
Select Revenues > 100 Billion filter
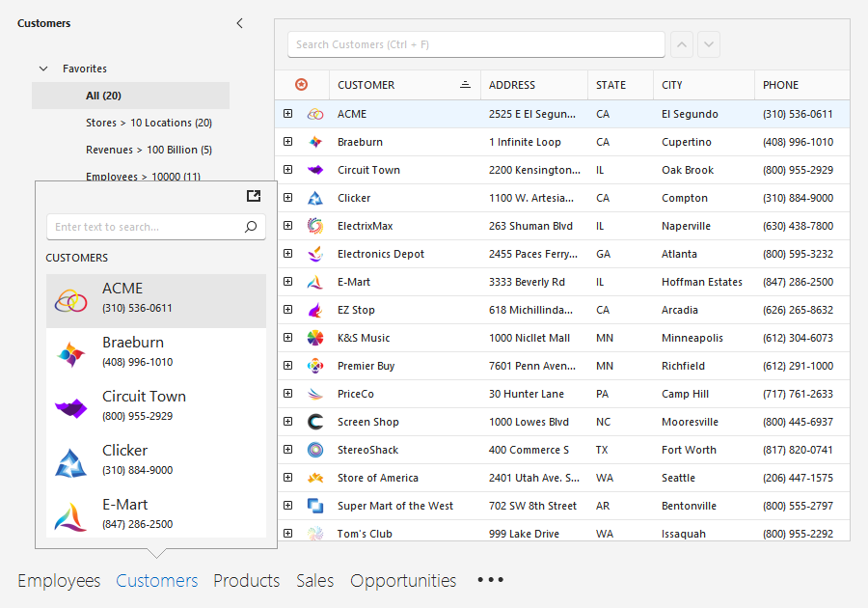(149, 150)
